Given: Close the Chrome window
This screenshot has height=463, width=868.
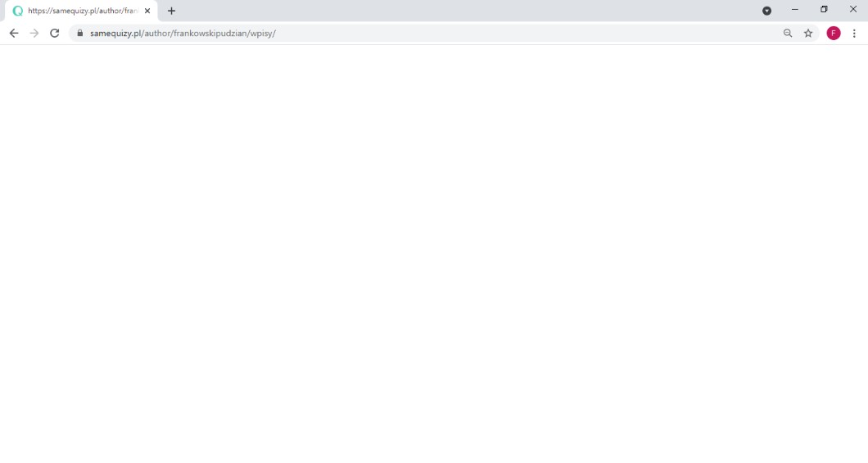Looking at the screenshot, I should tap(853, 10).
